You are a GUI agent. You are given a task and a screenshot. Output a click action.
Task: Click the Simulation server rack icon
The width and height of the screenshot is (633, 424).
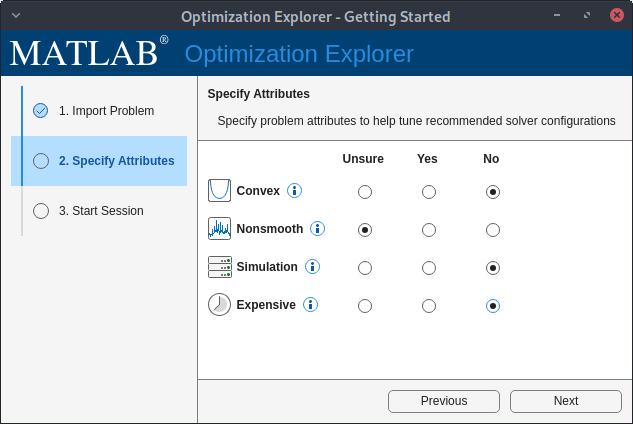coord(220,267)
